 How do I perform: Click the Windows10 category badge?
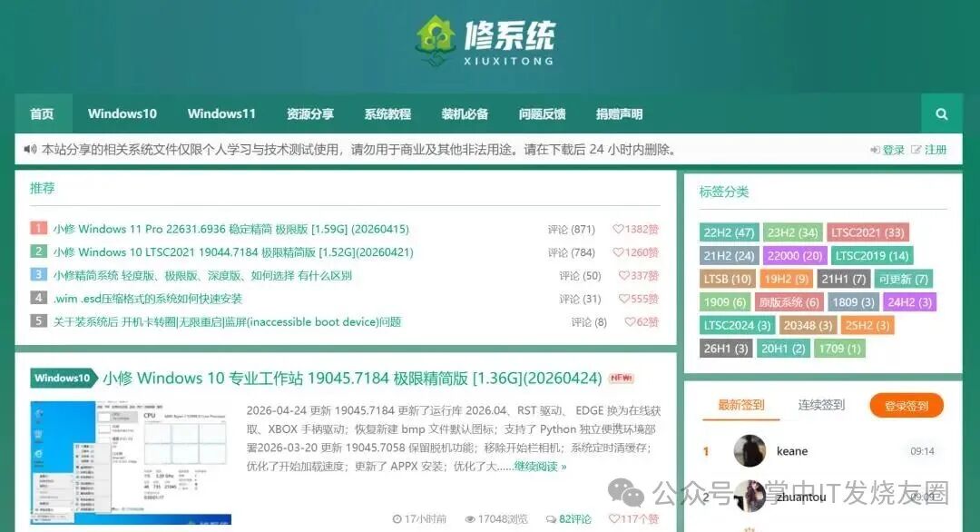(x=64, y=378)
